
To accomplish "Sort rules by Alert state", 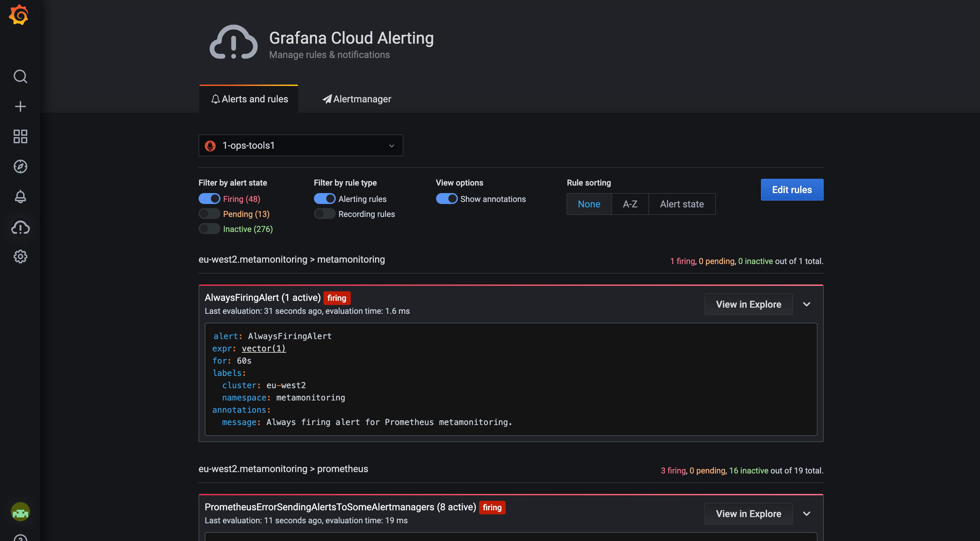I will coord(682,204).
